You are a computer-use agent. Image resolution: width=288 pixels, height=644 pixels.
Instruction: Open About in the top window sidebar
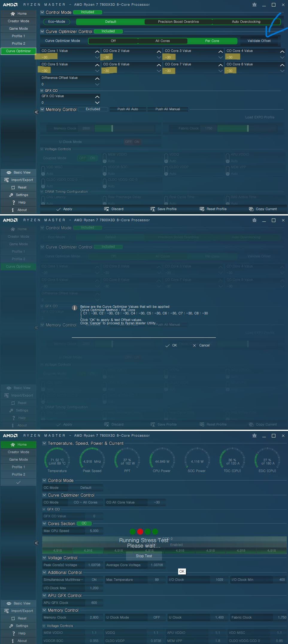pyautogui.click(x=18, y=210)
